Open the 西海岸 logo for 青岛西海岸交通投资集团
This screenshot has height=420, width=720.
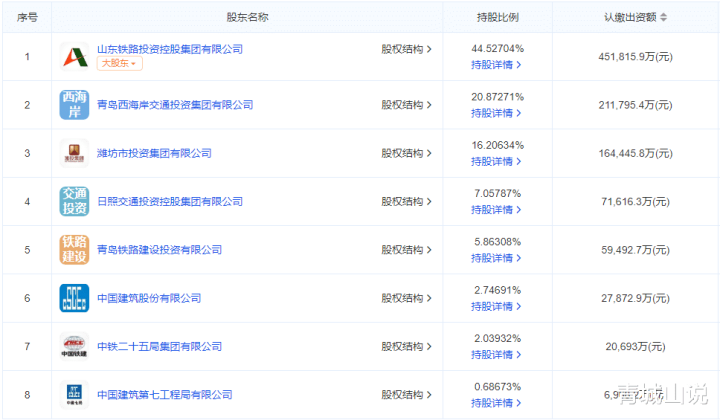tap(74, 105)
